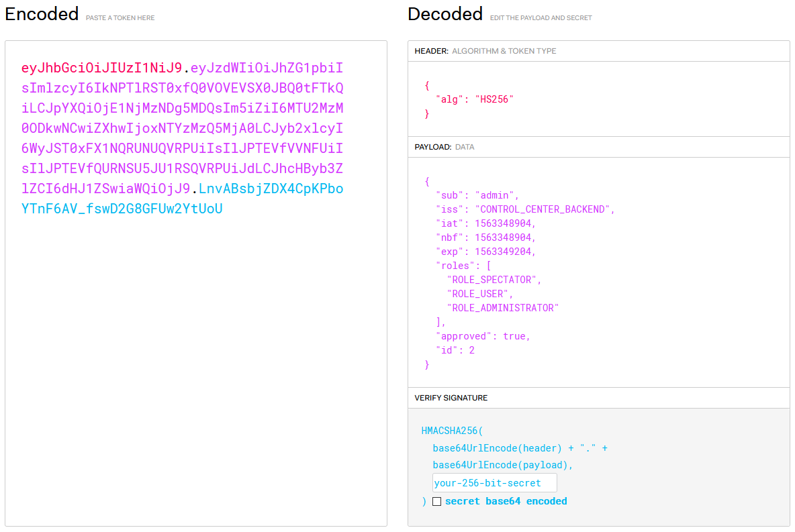Click the ROLE_SPECTATOR entry in roles array
Screen dimensions: 795x532
494,280
